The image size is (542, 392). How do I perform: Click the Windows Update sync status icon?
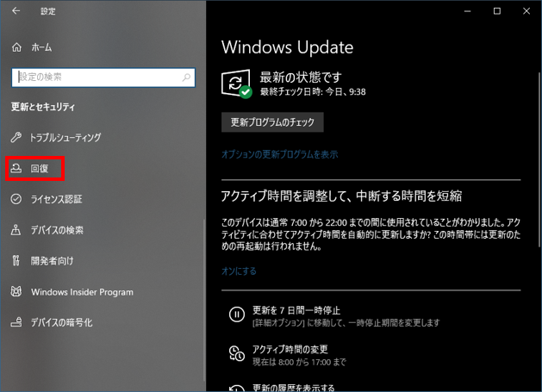pyautogui.click(x=236, y=84)
